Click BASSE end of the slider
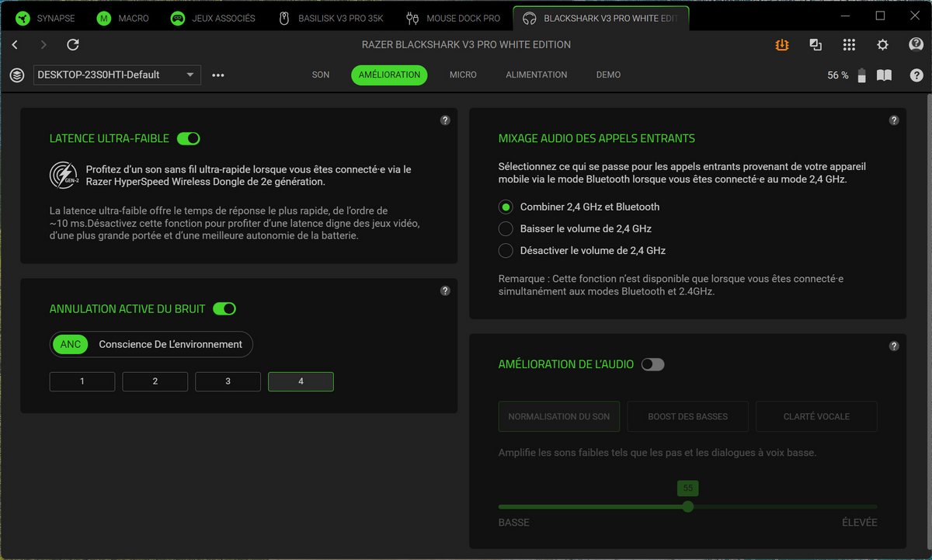This screenshot has width=932, height=560. [513, 523]
